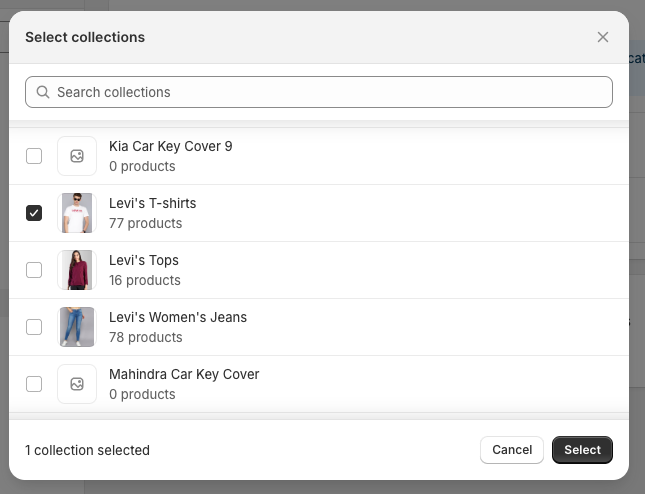Select the Levi's Women's Jeans name
Image resolution: width=645 pixels, height=494 pixels.
178,317
